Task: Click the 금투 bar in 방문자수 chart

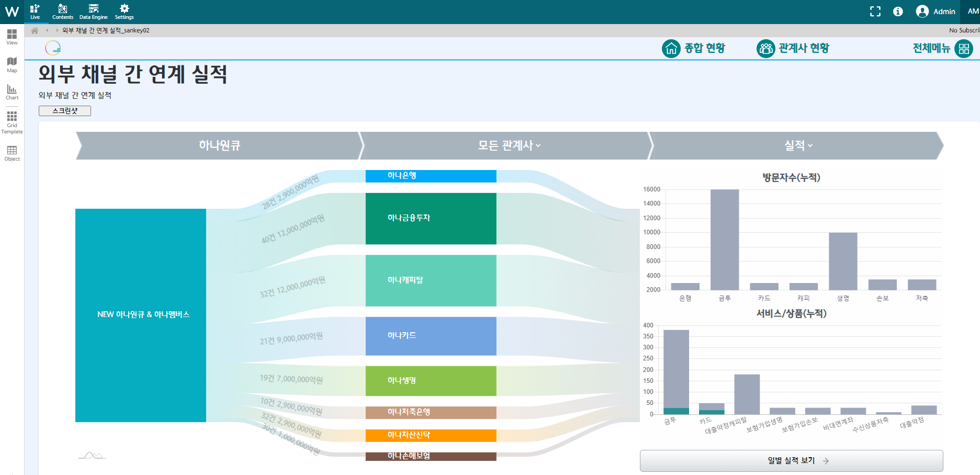Action: click(x=725, y=240)
